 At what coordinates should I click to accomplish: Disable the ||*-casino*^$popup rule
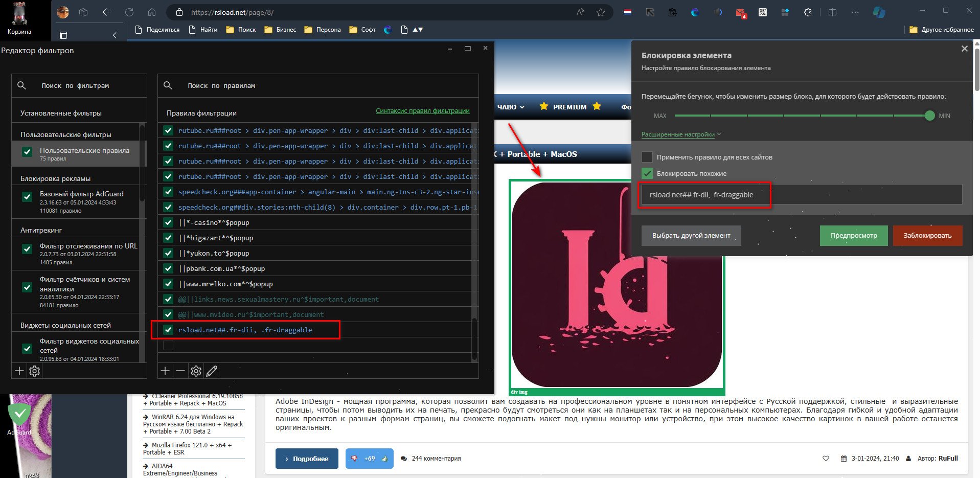click(168, 222)
